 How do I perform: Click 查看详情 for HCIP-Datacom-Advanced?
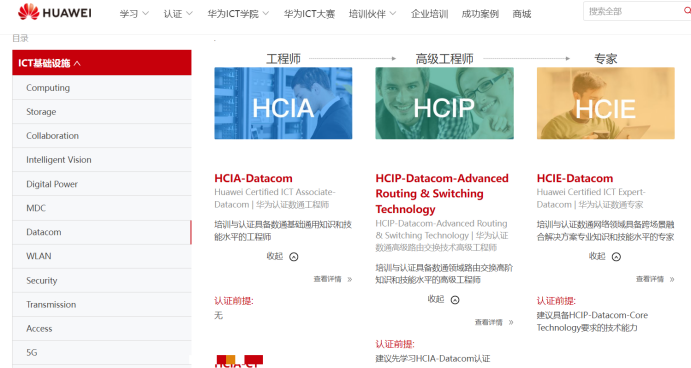[x=488, y=322]
